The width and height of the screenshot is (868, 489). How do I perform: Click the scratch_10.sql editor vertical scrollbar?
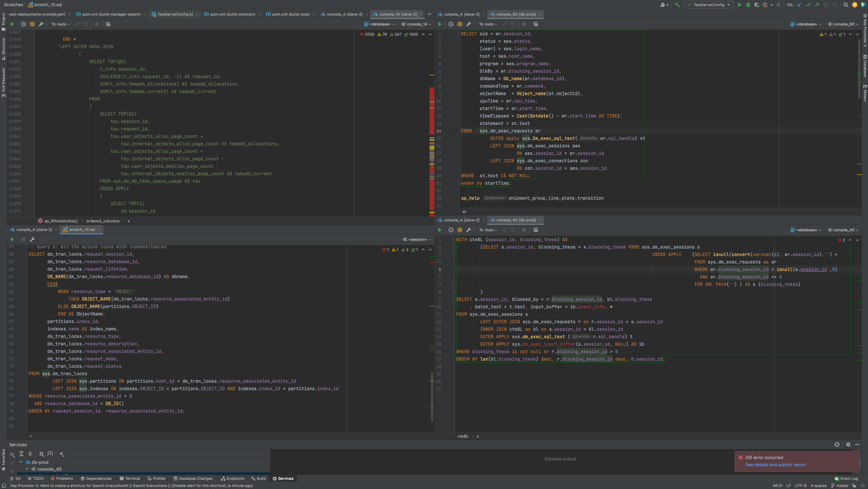(432, 397)
